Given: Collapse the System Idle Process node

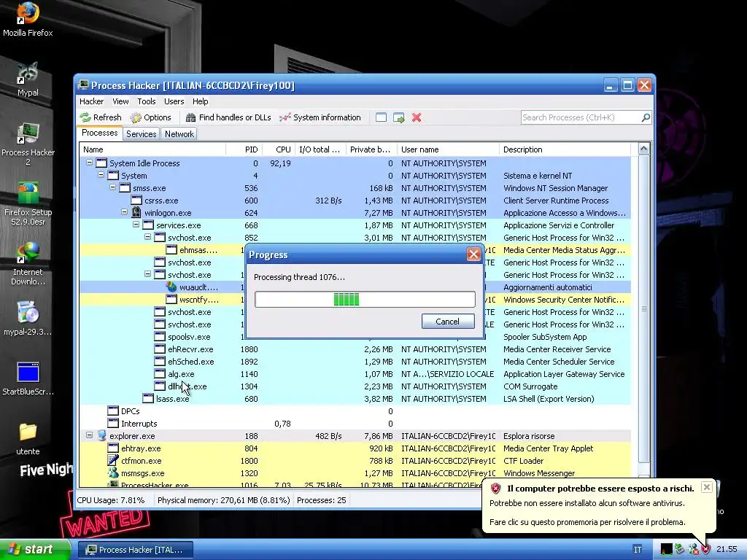Looking at the screenshot, I should (89, 163).
